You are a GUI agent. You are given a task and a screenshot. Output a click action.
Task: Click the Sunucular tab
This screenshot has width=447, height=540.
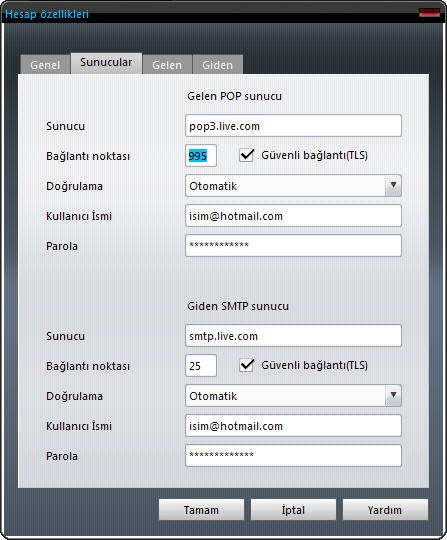[x=106, y=63]
